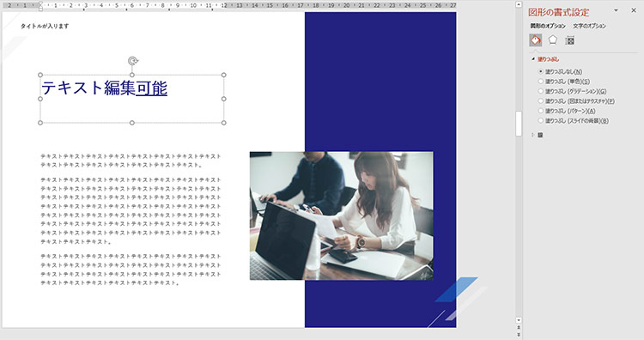Screen dimensions: 644x340
Task: Go to previous slide with the double-arrow button
Action: pyautogui.click(x=519, y=327)
